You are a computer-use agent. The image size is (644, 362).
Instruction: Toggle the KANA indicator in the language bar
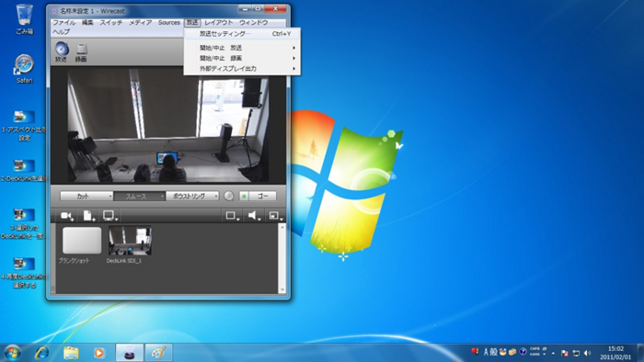pos(534,355)
